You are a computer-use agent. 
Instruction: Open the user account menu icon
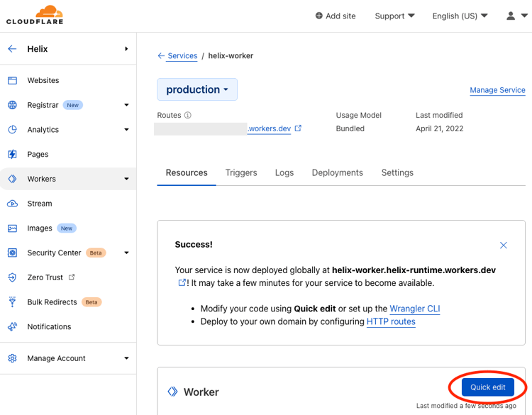[x=516, y=16]
